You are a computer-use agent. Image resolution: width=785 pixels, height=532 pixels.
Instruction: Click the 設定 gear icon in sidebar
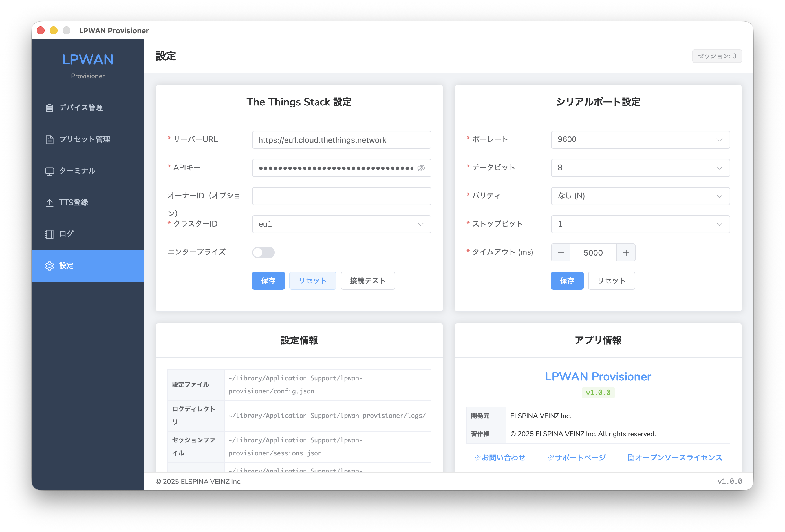point(50,266)
